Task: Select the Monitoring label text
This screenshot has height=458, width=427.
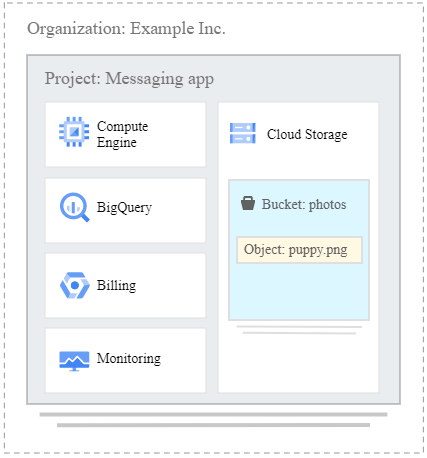Action: (x=129, y=359)
